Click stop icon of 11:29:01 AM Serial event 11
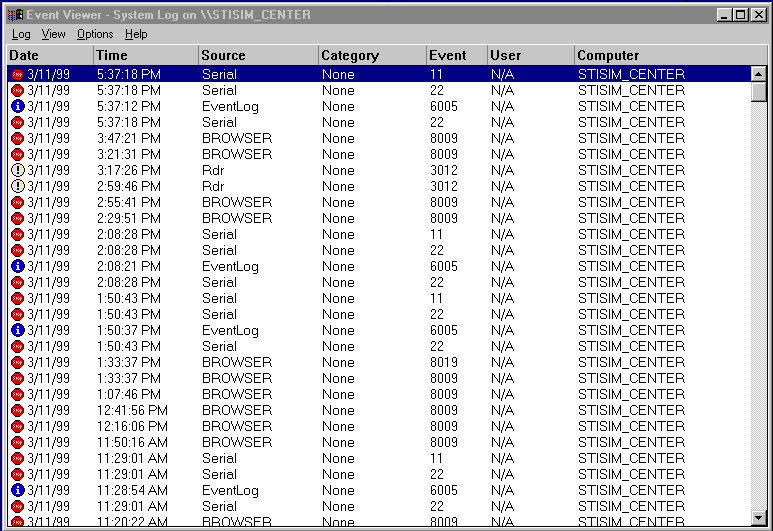The width and height of the screenshot is (773, 531). [17, 458]
